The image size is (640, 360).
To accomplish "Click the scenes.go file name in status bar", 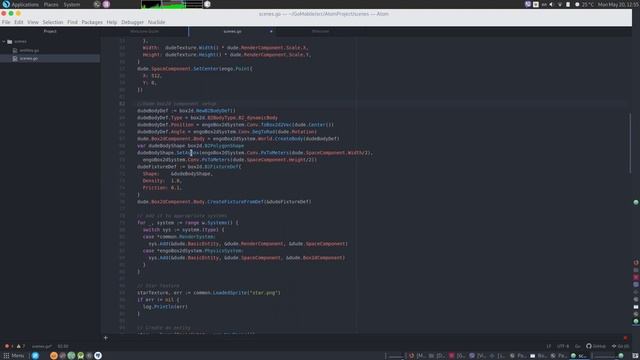I will [x=42, y=346].
